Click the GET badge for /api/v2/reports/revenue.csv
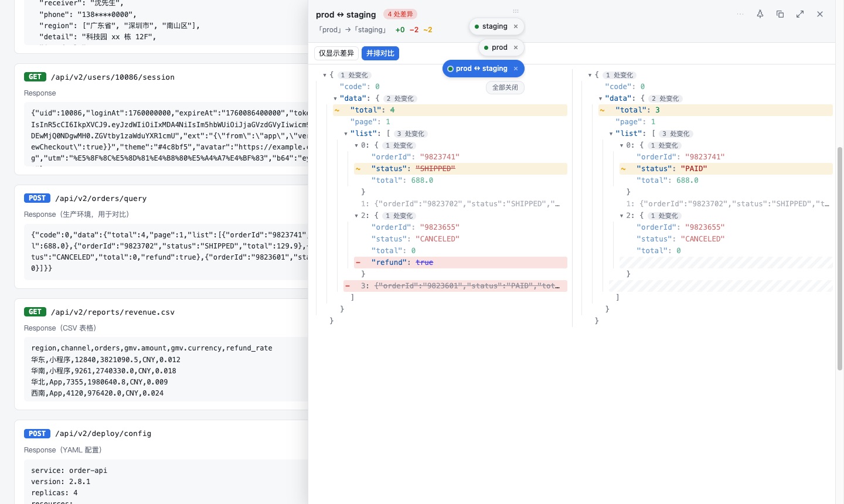This screenshot has width=844, height=504. point(35,312)
